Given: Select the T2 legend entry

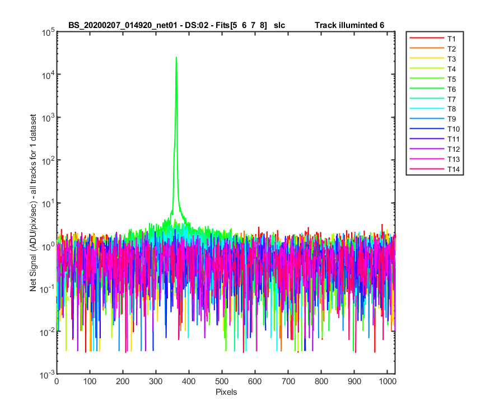Looking at the screenshot, I should click(x=433, y=49).
